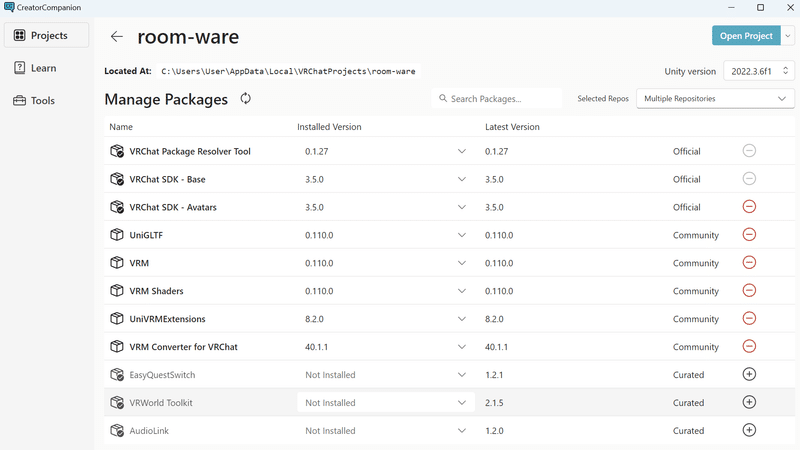The height and width of the screenshot is (450, 800).
Task: Click latest version 40.1.1 value
Action: (496, 347)
